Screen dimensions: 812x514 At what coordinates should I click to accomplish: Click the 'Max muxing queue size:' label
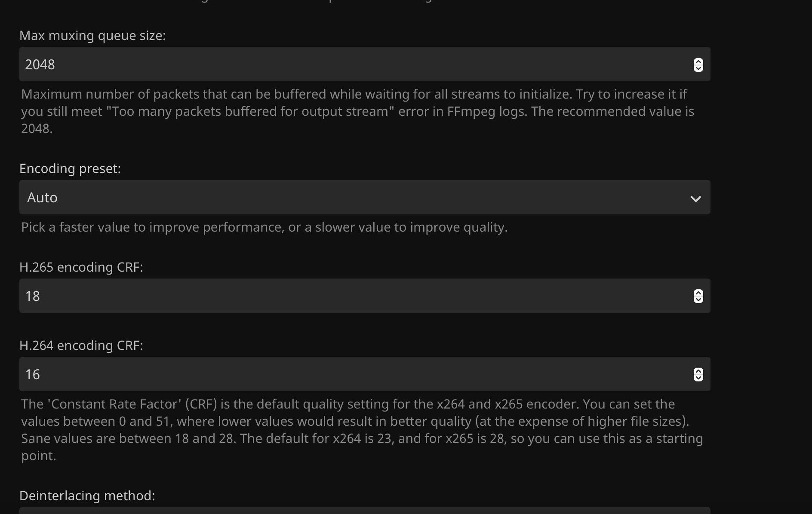pyautogui.click(x=92, y=35)
